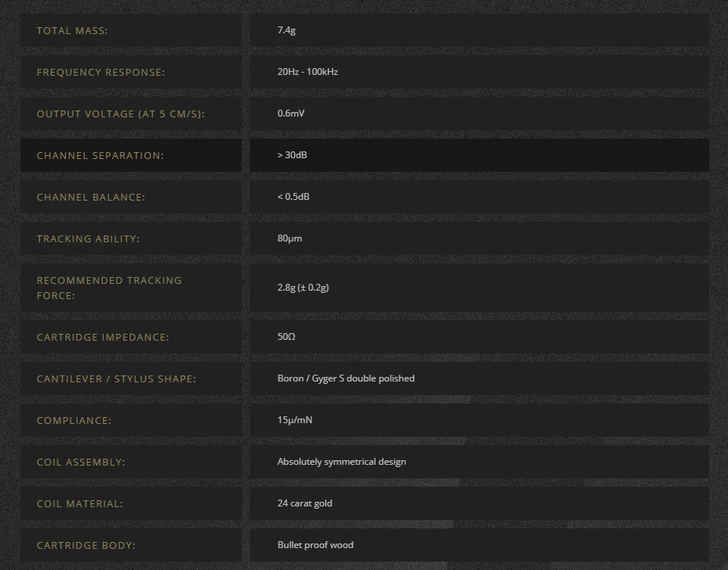Select the 7.4g mass value
The image size is (728, 570).
coord(286,30)
